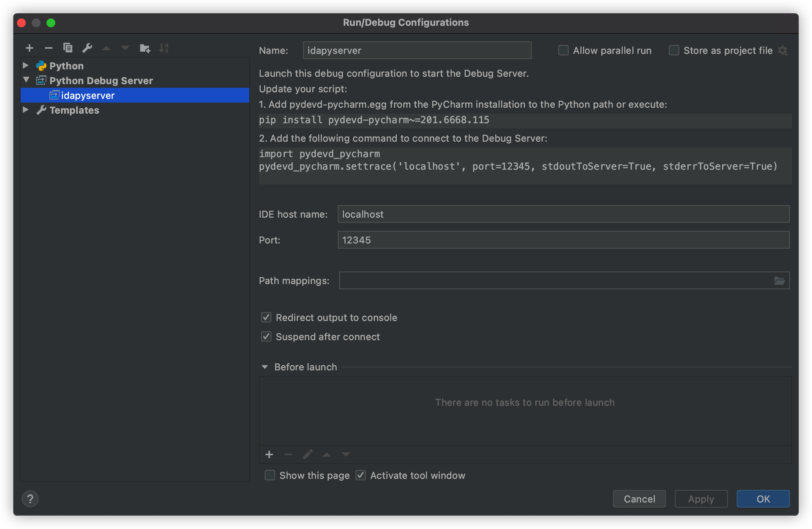Expand the Python configurations node
This screenshot has height=529, width=812.
(x=26, y=66)
